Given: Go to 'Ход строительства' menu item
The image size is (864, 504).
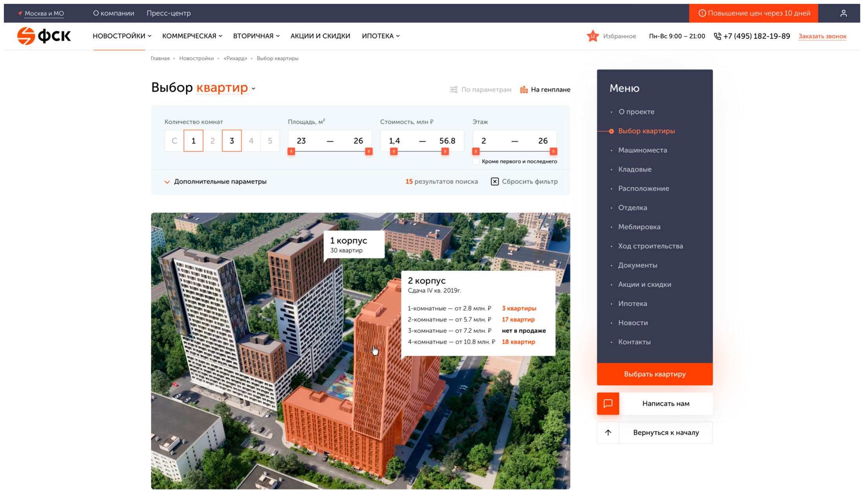Looking at the screenshot, I should (x=650, y=246).
